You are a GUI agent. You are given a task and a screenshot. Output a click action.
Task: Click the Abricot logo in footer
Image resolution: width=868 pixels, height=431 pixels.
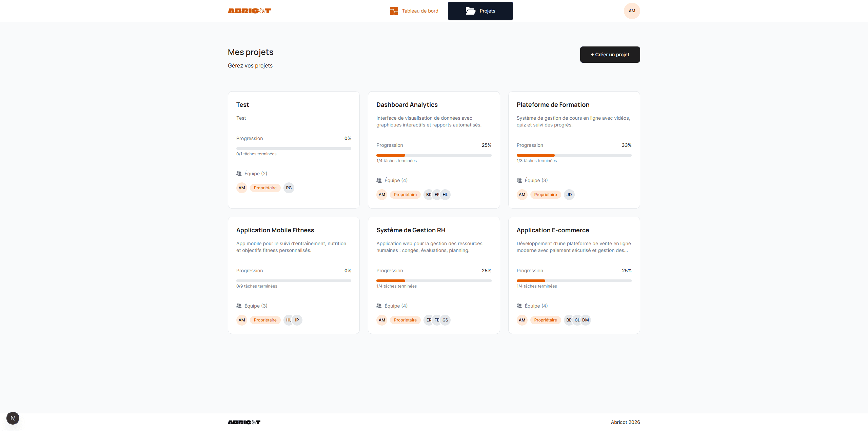click(x=244, y=422)
